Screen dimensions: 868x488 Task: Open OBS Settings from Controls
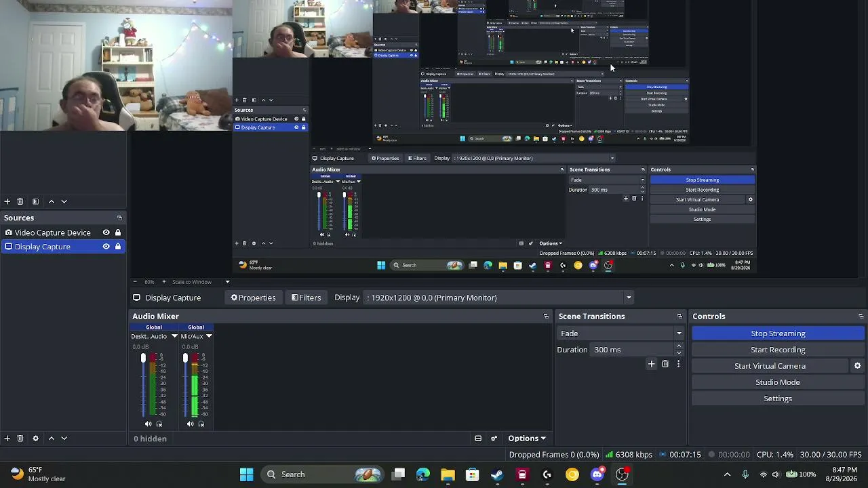pyautogui.click(x=778, y=399)
